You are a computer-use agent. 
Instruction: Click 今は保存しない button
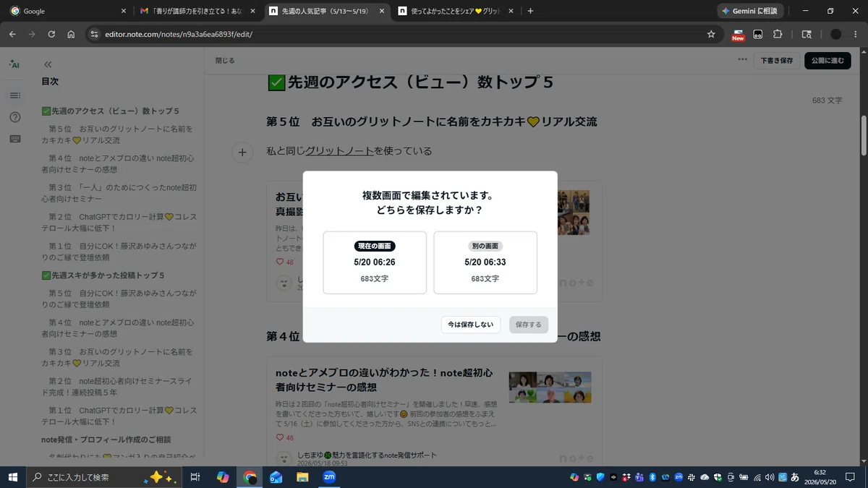(x=471, y=325)
